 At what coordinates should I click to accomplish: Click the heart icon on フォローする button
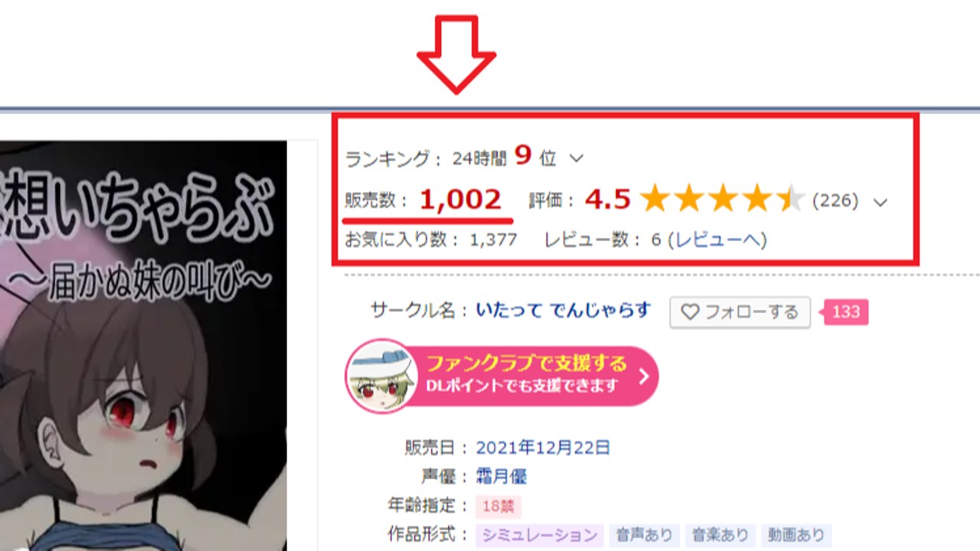point(691,312)
